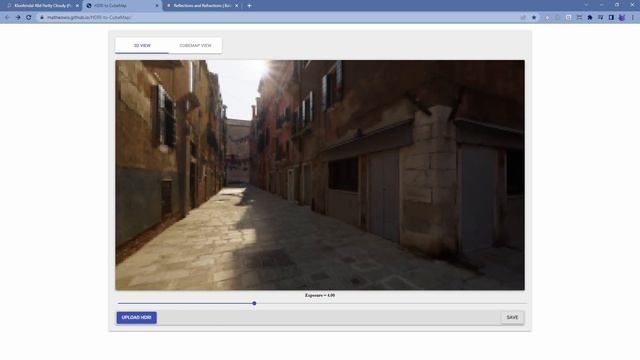Click the SAVE button

tap(512, 318)
